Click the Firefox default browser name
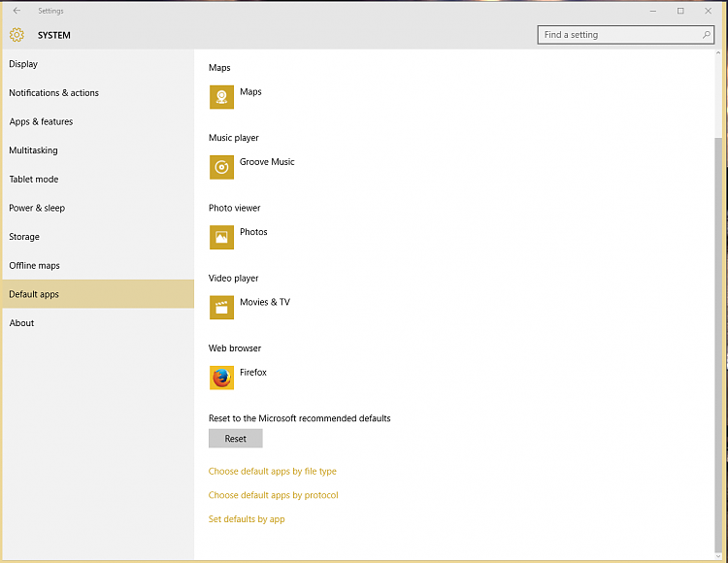This screenshot has height=563, width=728. tap(253, 372)
